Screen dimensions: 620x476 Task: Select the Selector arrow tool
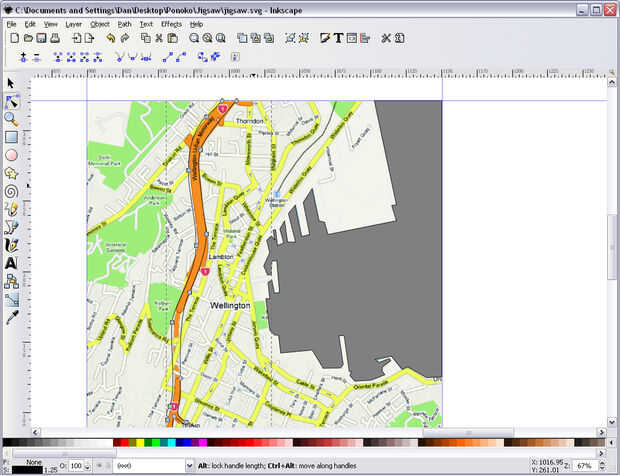pyautogui.click(x=11, y=83)
